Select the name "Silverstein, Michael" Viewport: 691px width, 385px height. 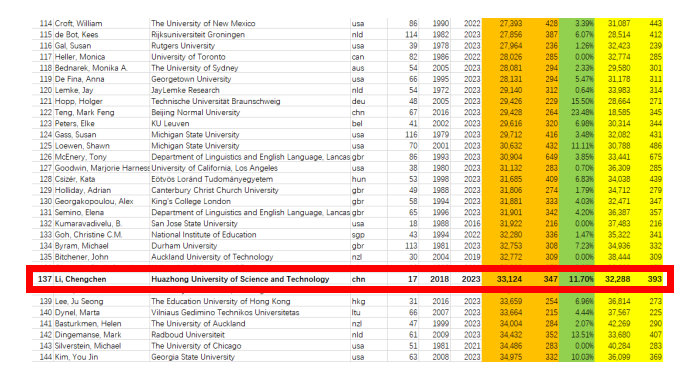pyautogui.click(x=88, y=346)
